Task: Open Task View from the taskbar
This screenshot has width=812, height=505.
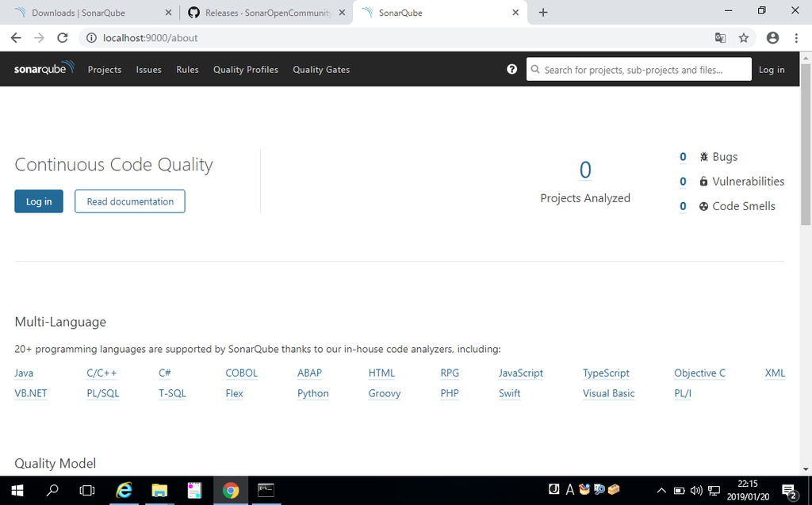Action: [x=87, y=490]
